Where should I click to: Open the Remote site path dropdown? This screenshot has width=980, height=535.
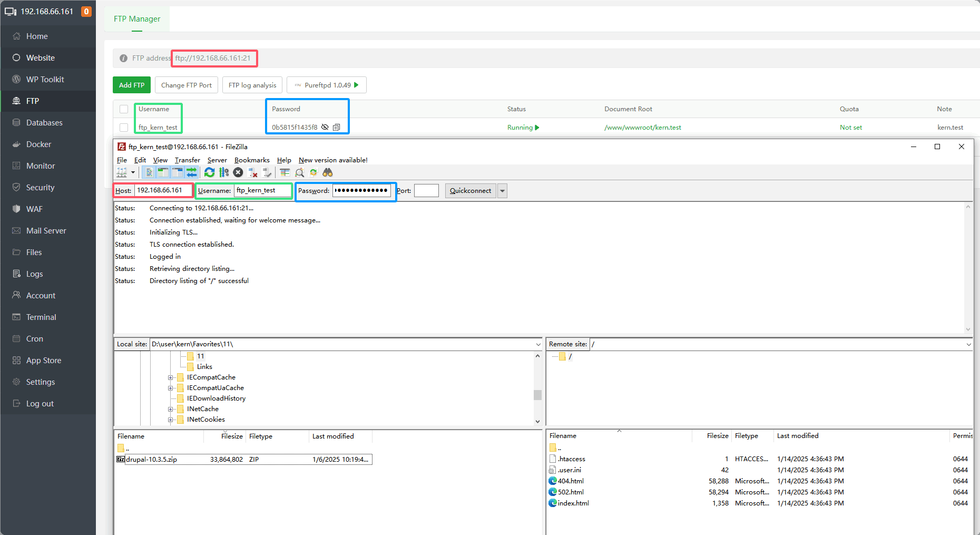[x=968, y=344]
